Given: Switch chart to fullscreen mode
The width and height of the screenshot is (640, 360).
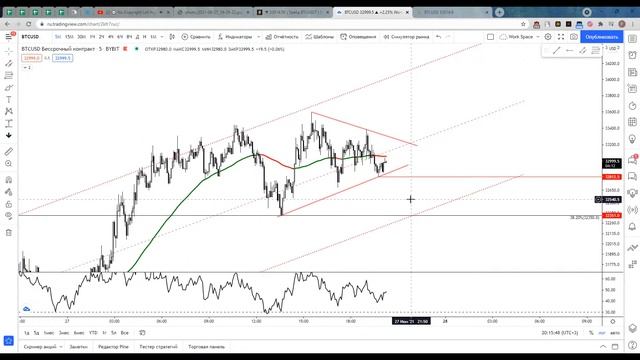Looking at the screenshot, I should [561, 37].
